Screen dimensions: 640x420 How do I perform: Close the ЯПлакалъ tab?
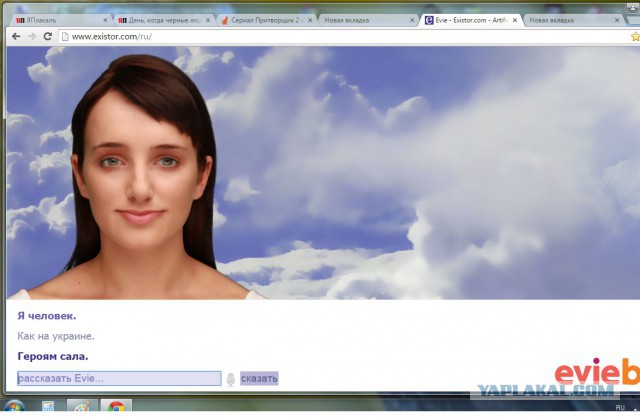(x=105, y=20)
